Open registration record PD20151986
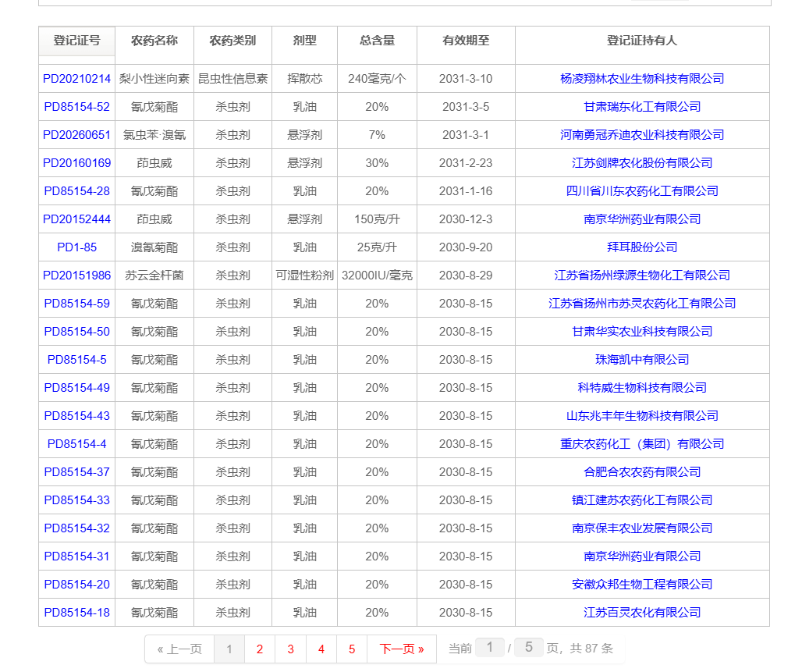 [76, 276]
